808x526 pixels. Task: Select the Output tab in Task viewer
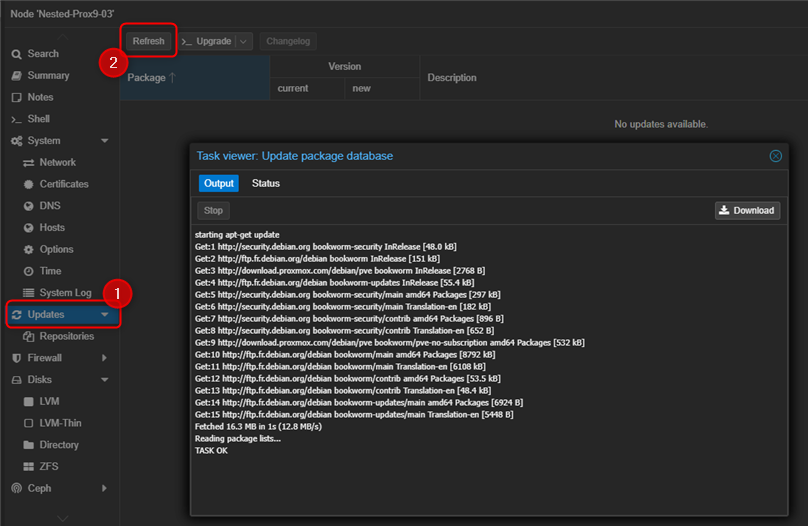pos(218,183)
